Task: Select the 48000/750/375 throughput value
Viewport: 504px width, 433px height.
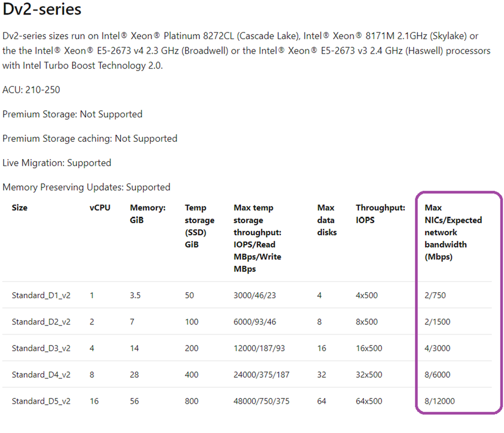Action: (x=261, y=401)
